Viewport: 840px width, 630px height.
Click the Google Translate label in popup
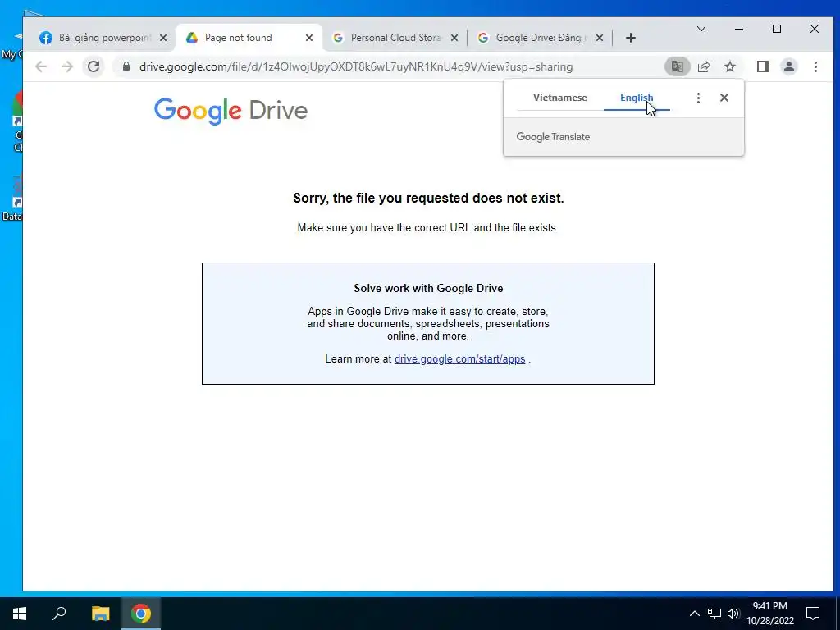pyautogui.click(x=553, y=137)
